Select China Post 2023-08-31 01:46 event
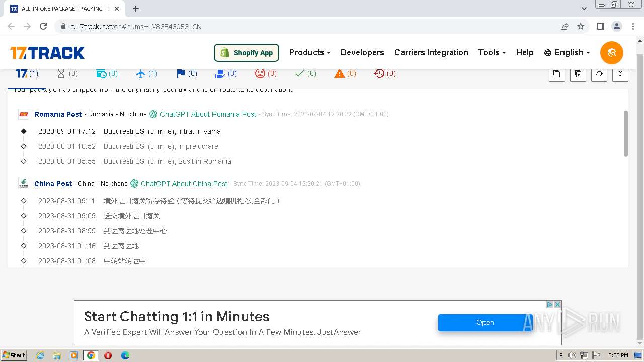644x362 pixels. [79, 246]
